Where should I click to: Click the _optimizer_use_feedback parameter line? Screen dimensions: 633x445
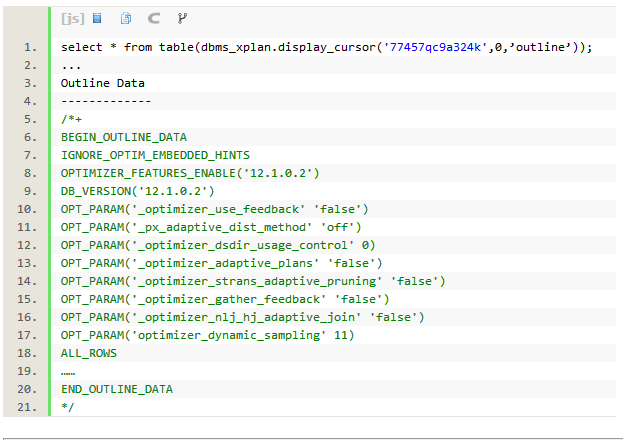pyautogui.click(x=214, y=209)
